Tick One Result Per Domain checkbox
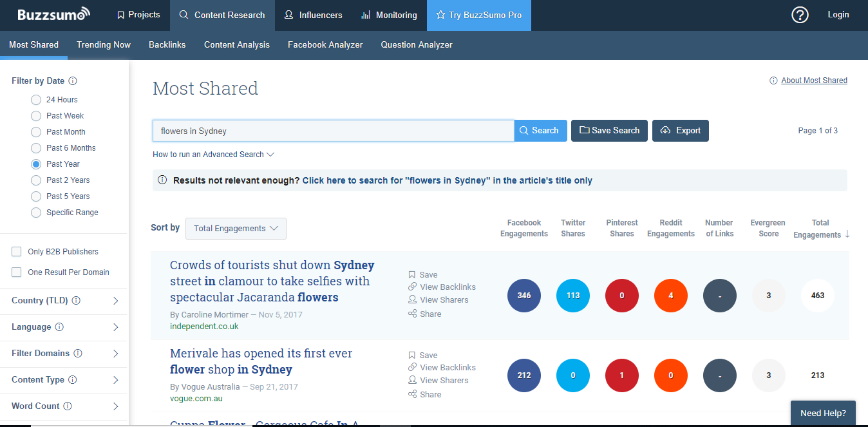 pyautogui.click(x=17, y=272)
